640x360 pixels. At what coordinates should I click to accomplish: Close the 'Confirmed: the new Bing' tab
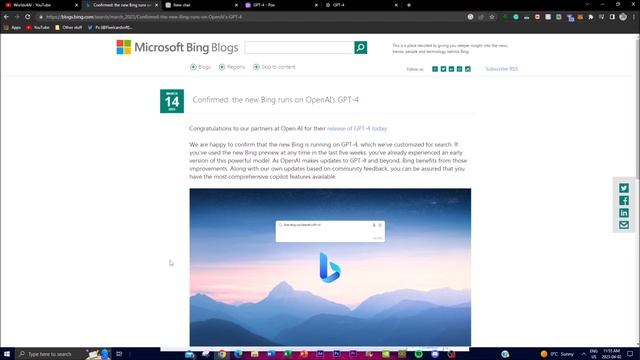pos(156,5)
